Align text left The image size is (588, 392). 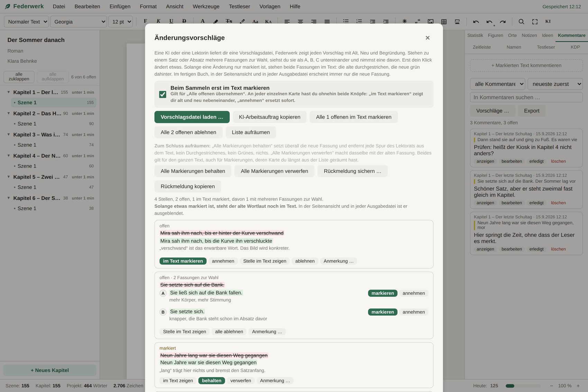(x=287, y=21)
